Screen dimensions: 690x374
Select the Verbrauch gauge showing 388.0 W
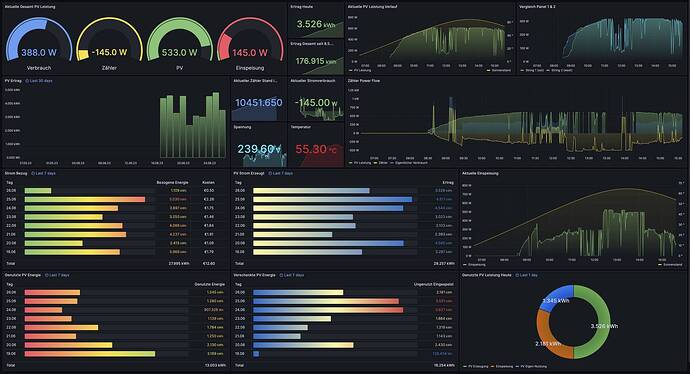39,43
